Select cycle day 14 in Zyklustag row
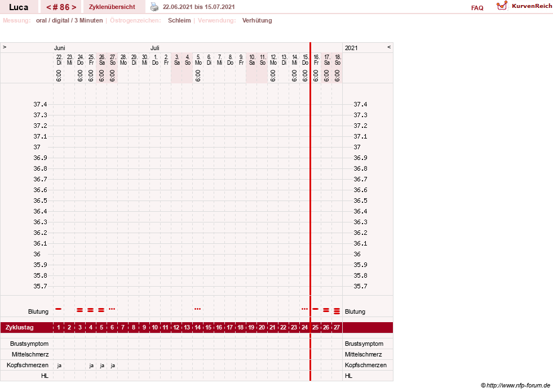 tap(197, 327)
